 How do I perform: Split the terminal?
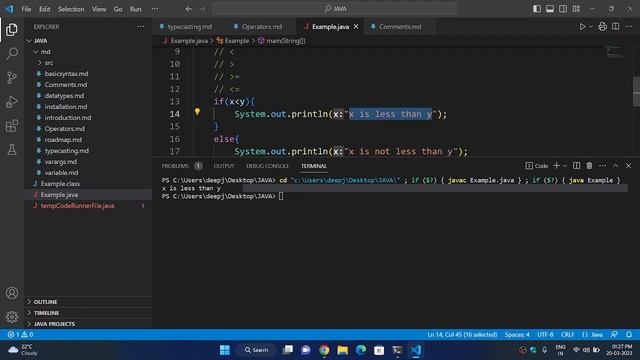[x=576, y=165]
